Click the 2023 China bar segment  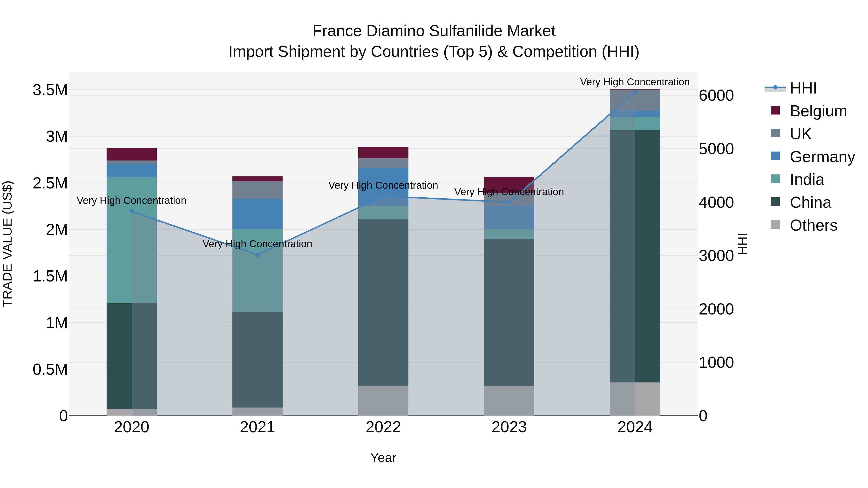click(x=509, y=313)
